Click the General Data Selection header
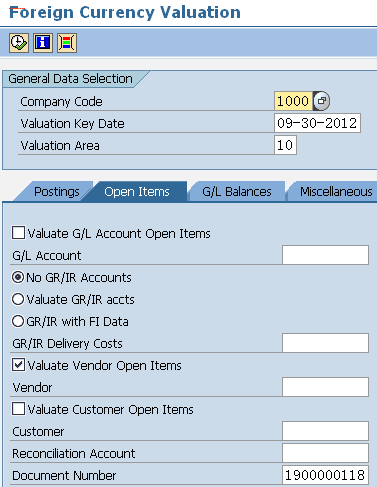 70,79
